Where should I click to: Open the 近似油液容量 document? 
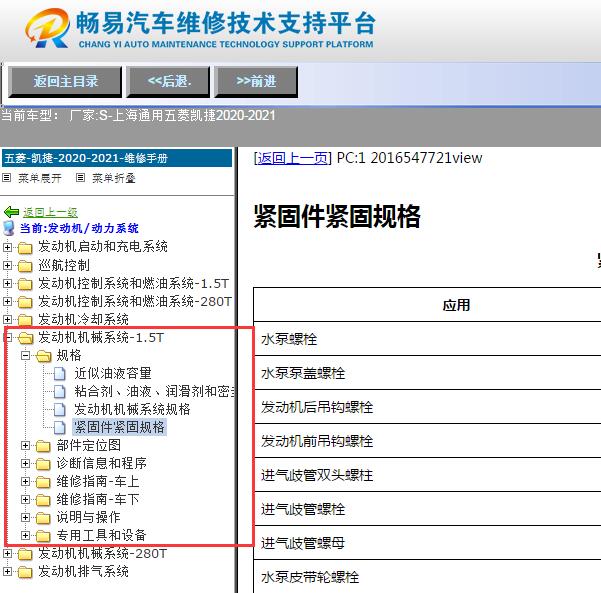[x=113, y=373]
